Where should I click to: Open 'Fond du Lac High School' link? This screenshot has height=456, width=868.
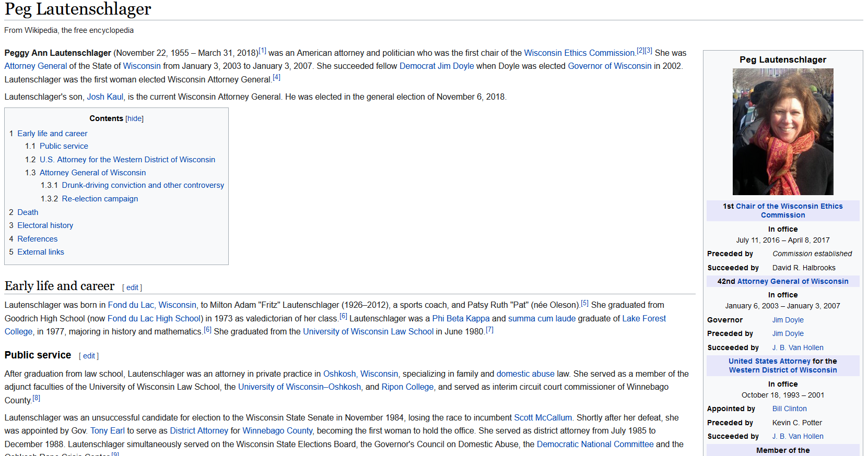tap(154, 319)
